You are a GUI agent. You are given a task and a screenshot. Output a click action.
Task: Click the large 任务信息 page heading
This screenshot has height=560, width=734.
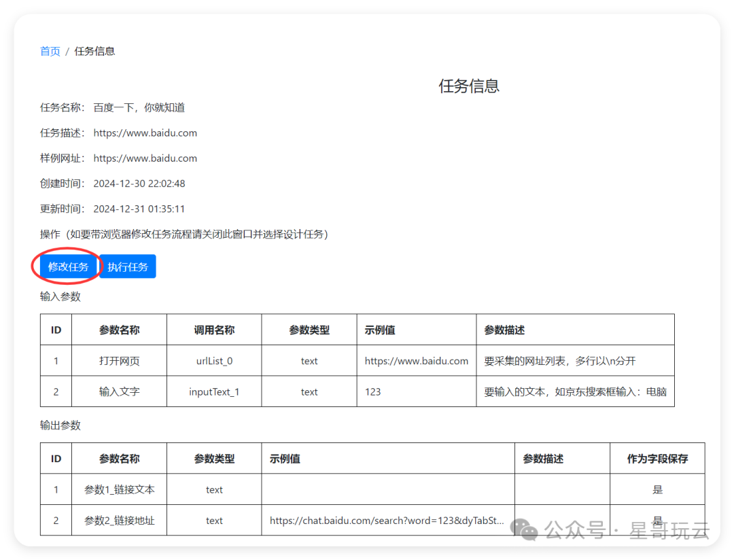[x=469, y=86]
